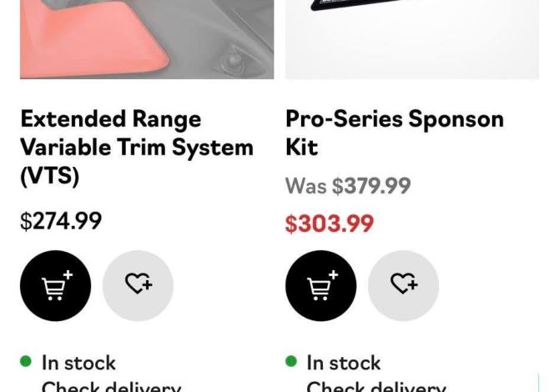Image resolution: width=559 pixels, height=392 pixels.
Task: Click 'In stock' label for Extended Range VTS
Action: (x=78, y=363)
